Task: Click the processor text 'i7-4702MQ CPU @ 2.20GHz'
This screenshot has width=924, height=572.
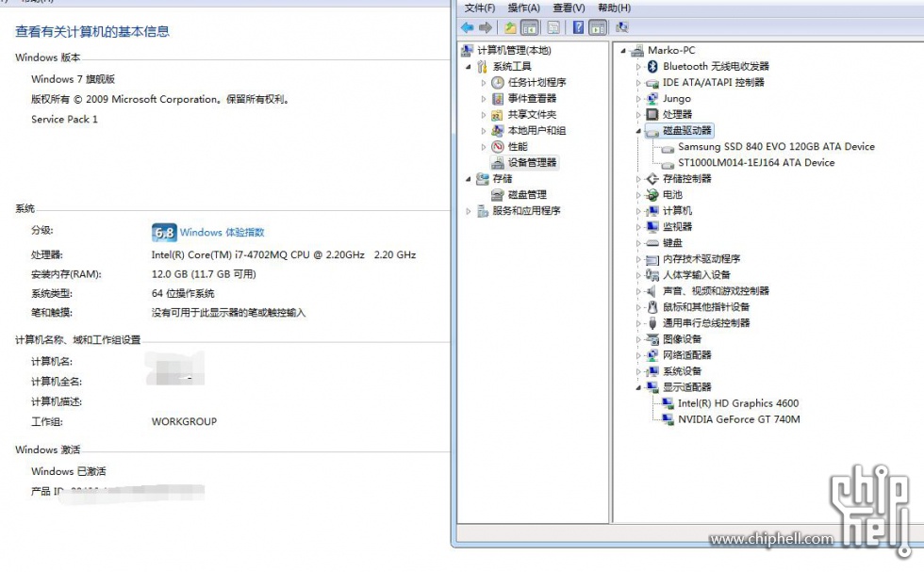Action: [300, 255]
